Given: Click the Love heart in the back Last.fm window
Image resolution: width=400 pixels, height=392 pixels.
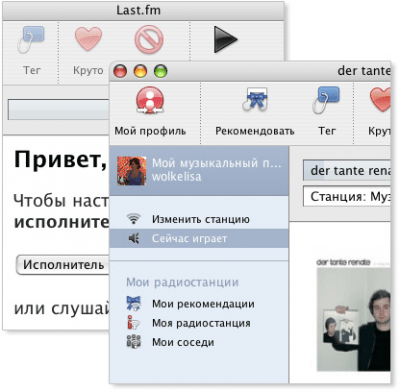Looking at the screenshot, I should click(88, 39).
